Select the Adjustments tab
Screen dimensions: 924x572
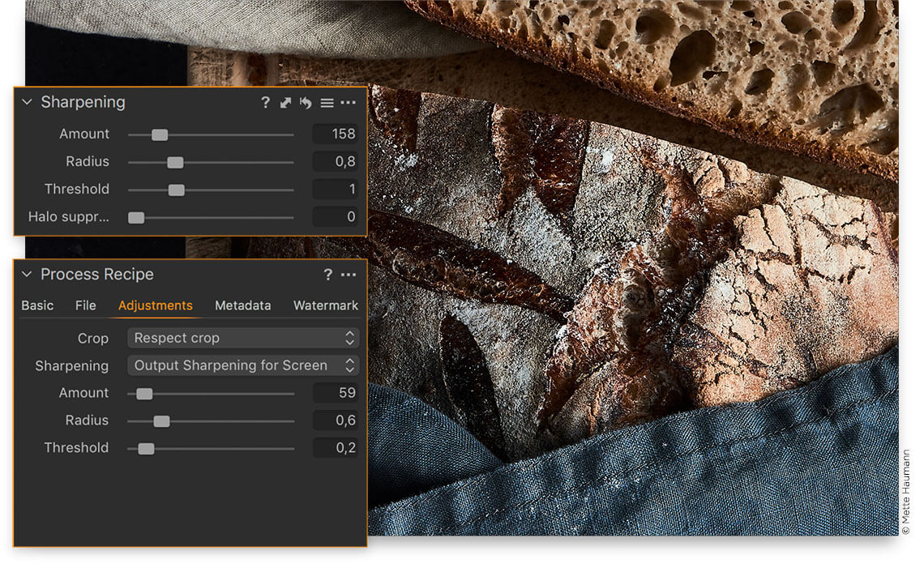point(156,305)
